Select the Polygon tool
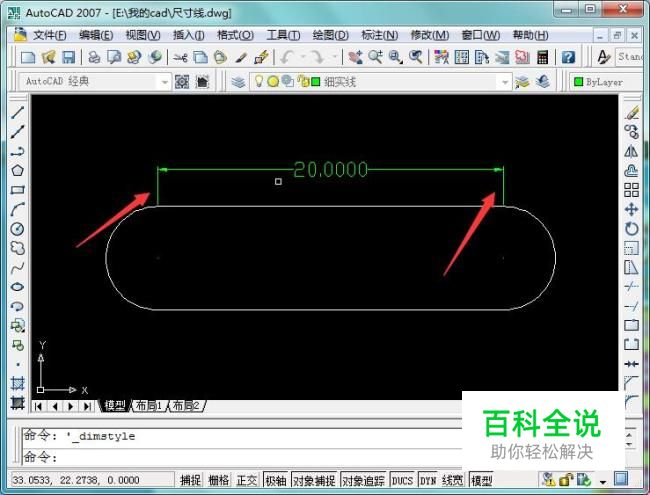650x495 pixels. point(17,170)
